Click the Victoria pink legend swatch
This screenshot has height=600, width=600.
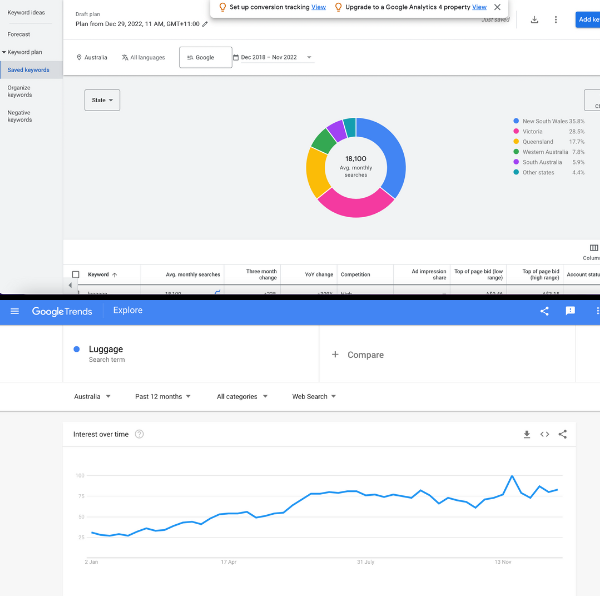[516, 131]
